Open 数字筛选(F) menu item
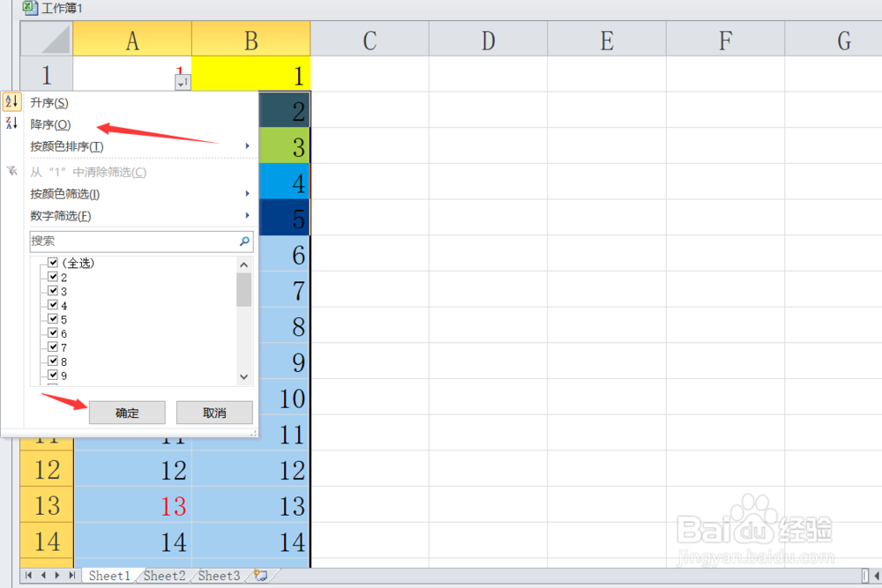Viewport: 882px width, 588px height. (x=61, y=216)
